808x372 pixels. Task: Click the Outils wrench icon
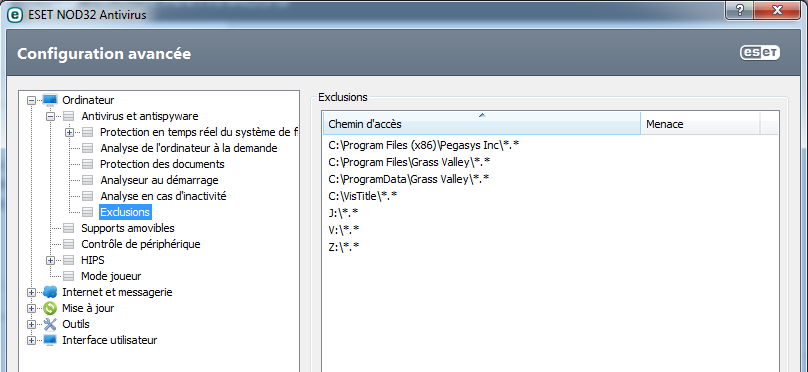coord(50,324)
